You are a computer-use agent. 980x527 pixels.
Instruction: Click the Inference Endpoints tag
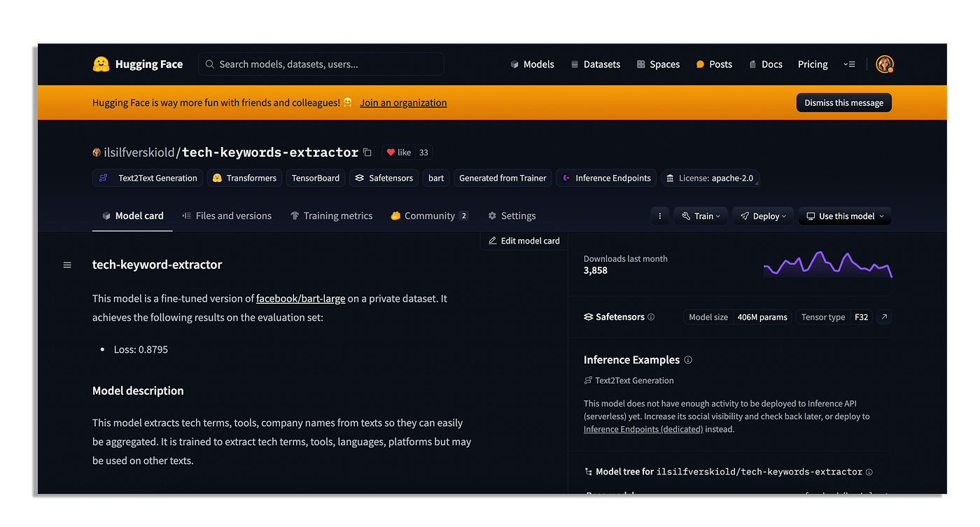pyautogui.click(x=607, y=178)
